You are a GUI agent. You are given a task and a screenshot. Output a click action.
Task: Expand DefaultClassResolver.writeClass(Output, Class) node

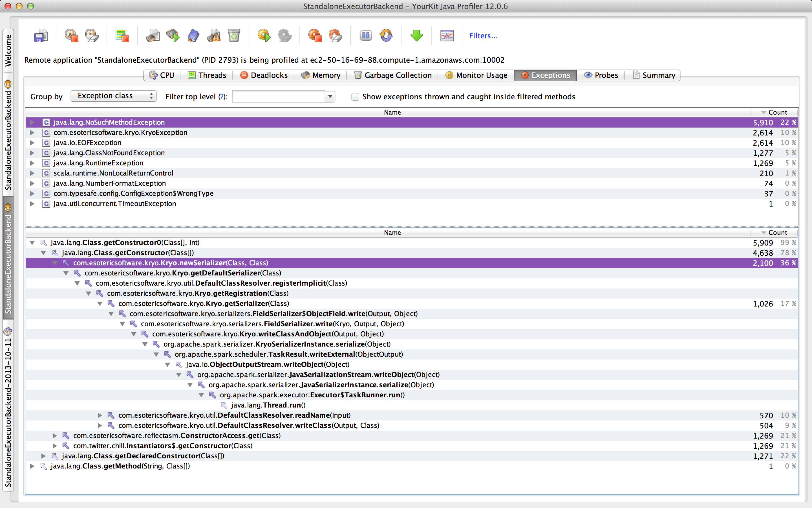[x=100, y=425]
